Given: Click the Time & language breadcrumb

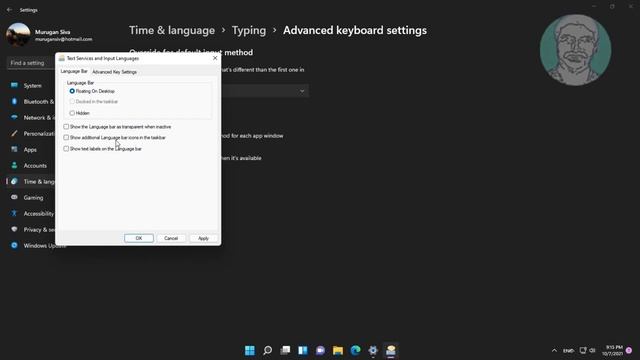Looking at the screenshot, I should point(172,30).
